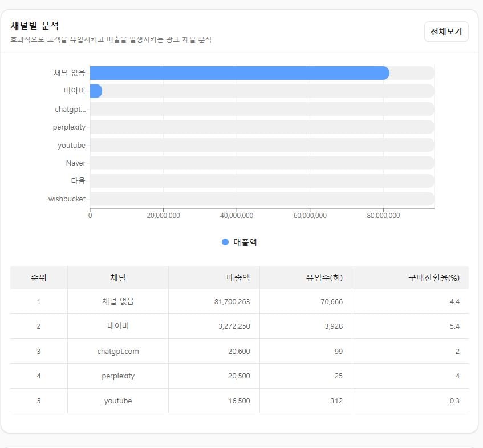
Task: Select the chatgpt... chart row bar
Action: pyautogui.click(x=262, y=109)
